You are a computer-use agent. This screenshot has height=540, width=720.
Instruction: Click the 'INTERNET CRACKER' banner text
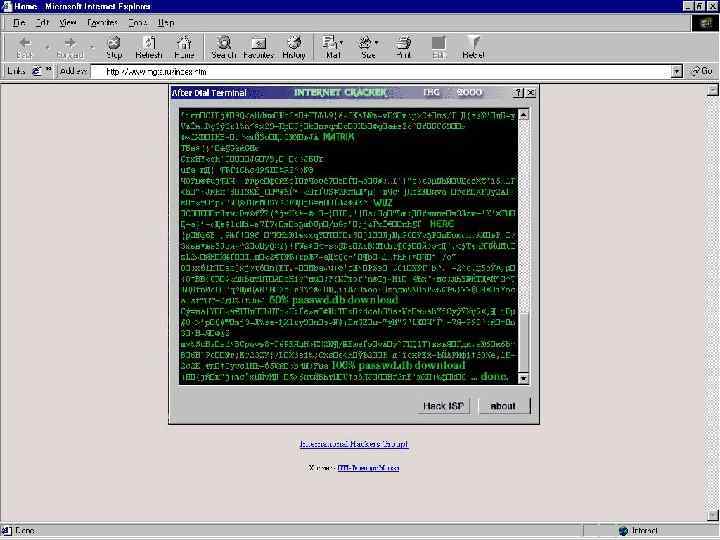click(340, 93)
